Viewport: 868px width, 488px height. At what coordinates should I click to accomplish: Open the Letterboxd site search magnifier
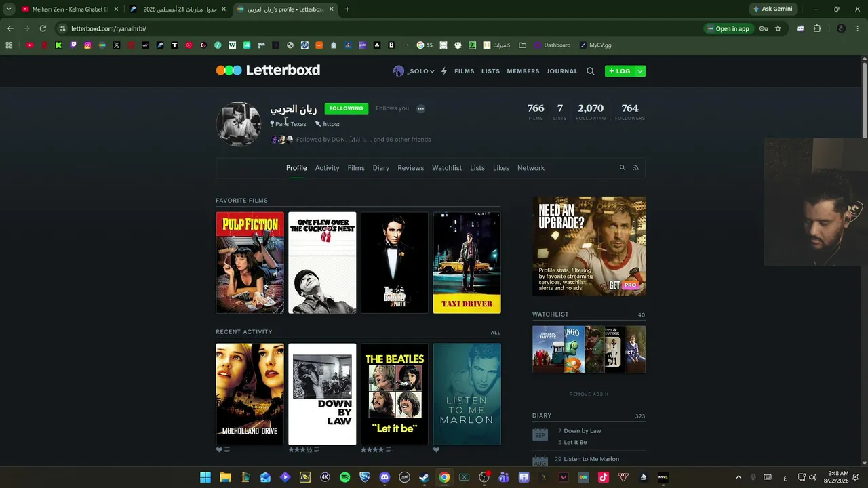click(x=591, y=71)
